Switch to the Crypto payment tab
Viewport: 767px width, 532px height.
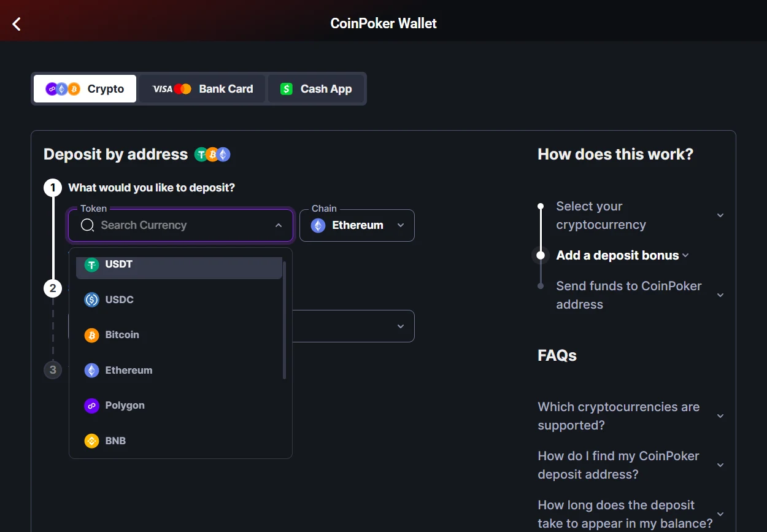[85, 89]
